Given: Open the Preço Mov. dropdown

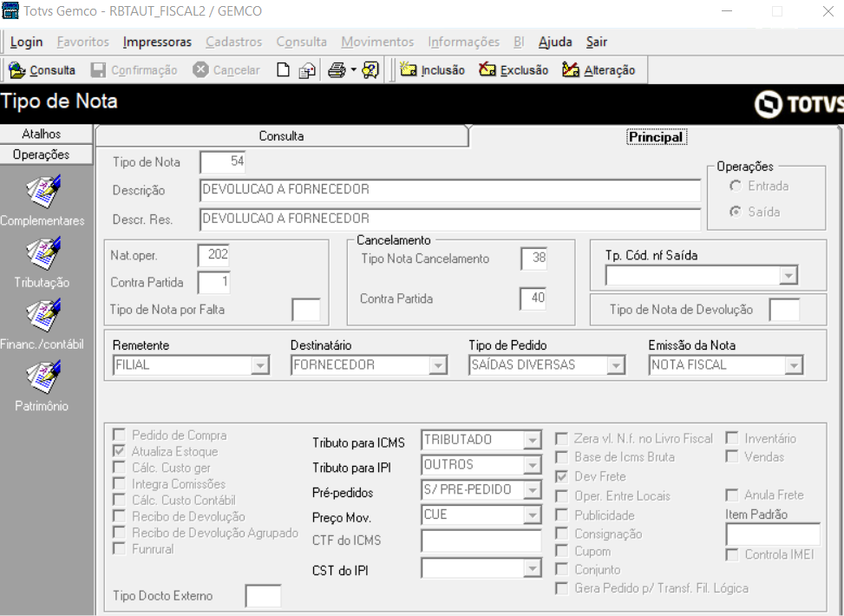Looking at the screenshot, I should point(533,514).
